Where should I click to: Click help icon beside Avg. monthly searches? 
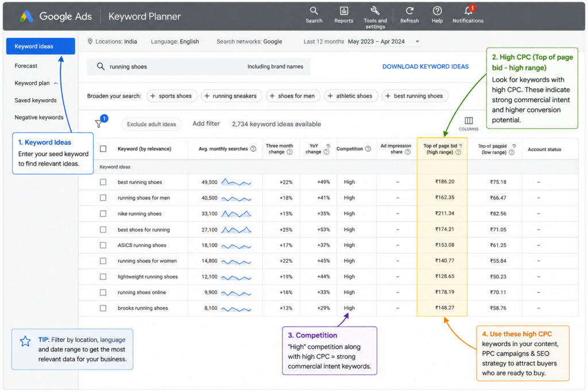point(253,149)
